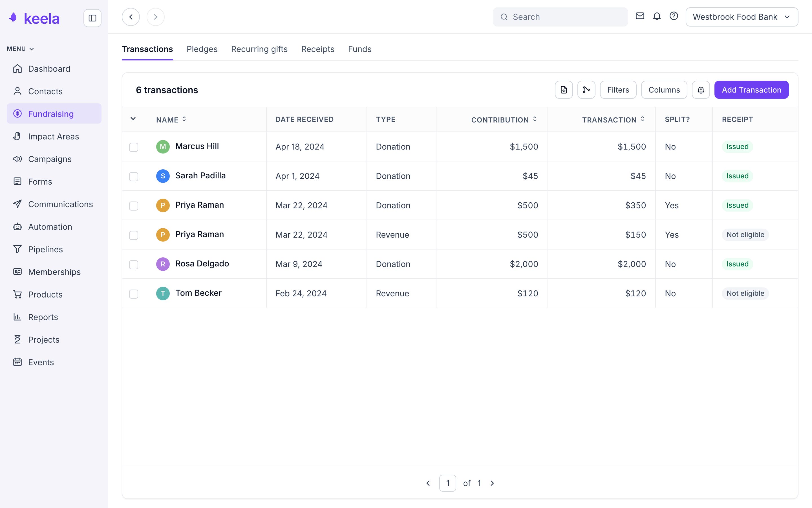
Task: Select the Rosa Delgado row checkbox
Action: tap(134, 264)
